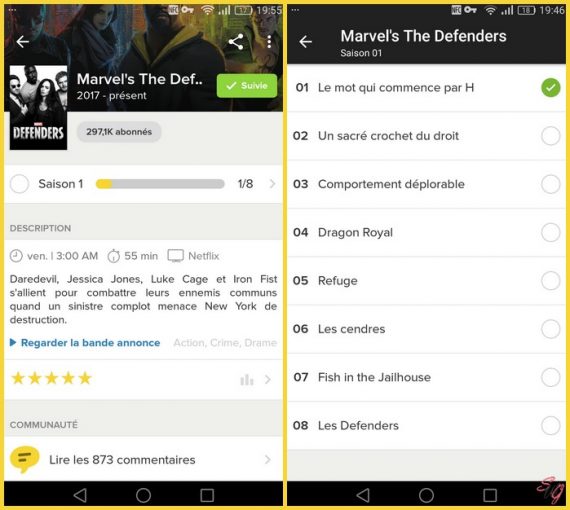Viewport: 570px width, 510px height.
Task: Tap the yellow comments speech bubble icon
Action: tap(24, 459)
